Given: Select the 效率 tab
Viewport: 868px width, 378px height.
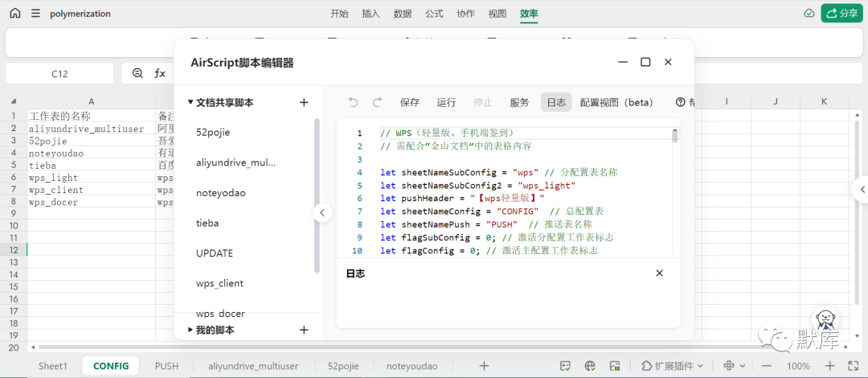Looking at the screenshot, I should (529, 14).
